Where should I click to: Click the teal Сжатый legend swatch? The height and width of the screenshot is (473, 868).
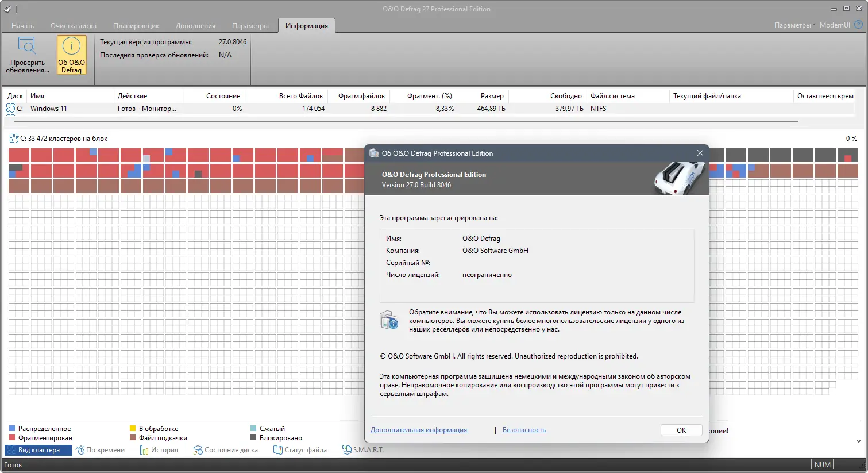coord(253,429)
